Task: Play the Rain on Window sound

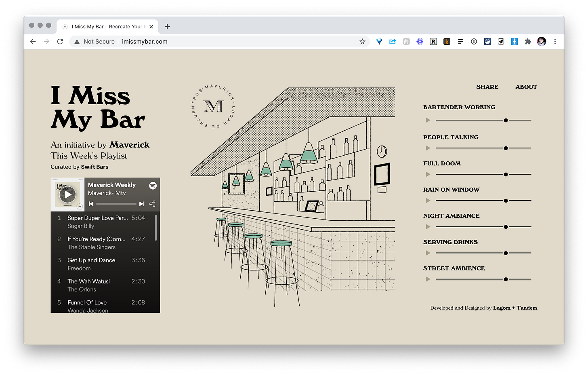Action: [x=428, y=201]
